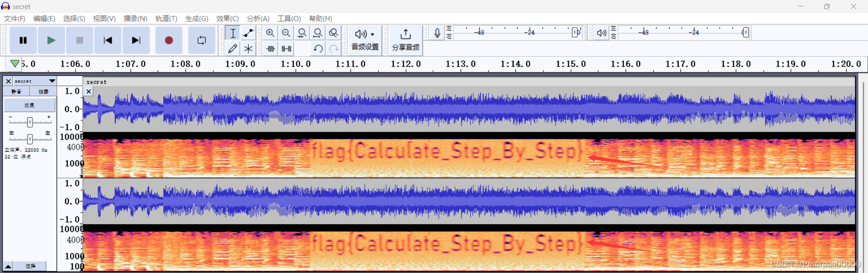Click the 分享音频 share button

pos(406,40)
